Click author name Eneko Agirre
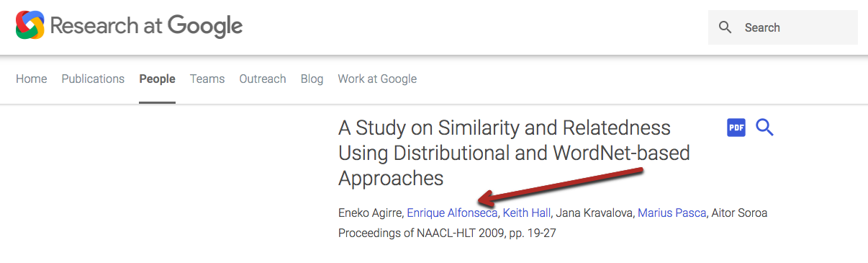The width and height of the screenshot is (868, 263). pos(370,213)
